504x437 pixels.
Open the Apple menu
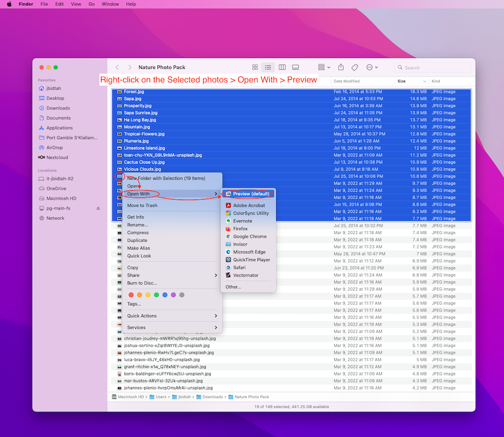point(9,4)
